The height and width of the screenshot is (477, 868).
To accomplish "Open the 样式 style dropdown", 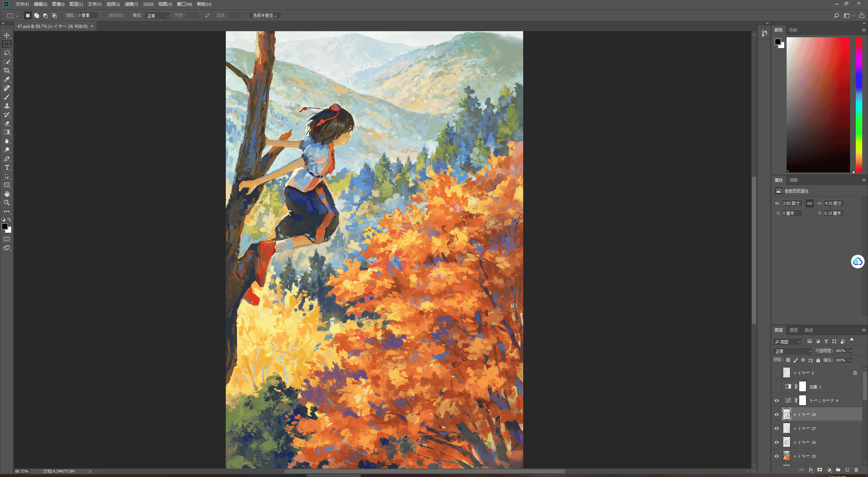I will (x=157, y=16).
